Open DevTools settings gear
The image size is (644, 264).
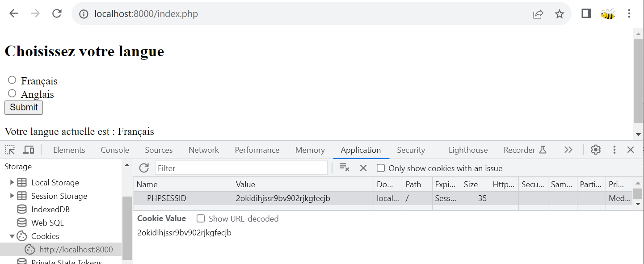click(595, 150)
